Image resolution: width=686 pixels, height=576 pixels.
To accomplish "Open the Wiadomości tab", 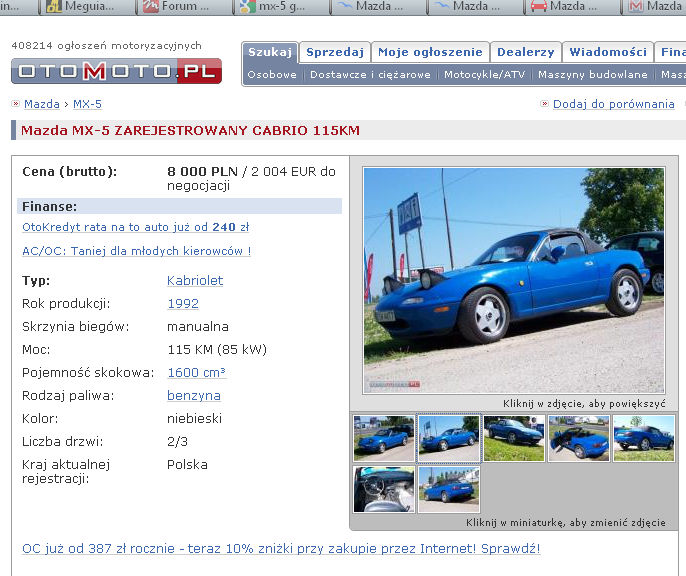I will click(x=608, y=52).
